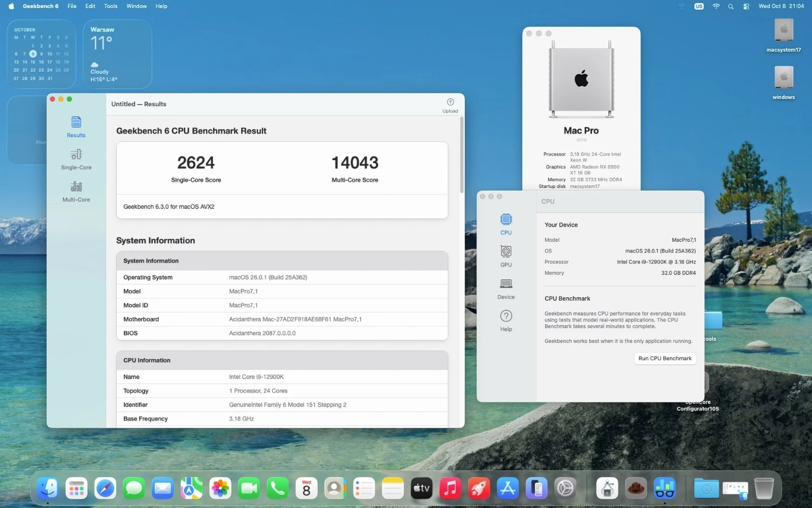The width and height of the screenshot is (812, 508).
Task: Open Apple TV from the dock
Action: point(421,489)
